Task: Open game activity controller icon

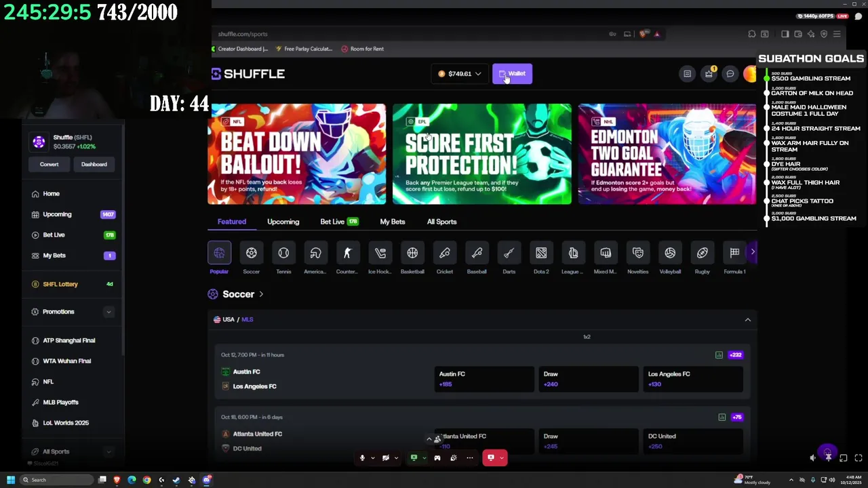Action: [x=437, y=458]
